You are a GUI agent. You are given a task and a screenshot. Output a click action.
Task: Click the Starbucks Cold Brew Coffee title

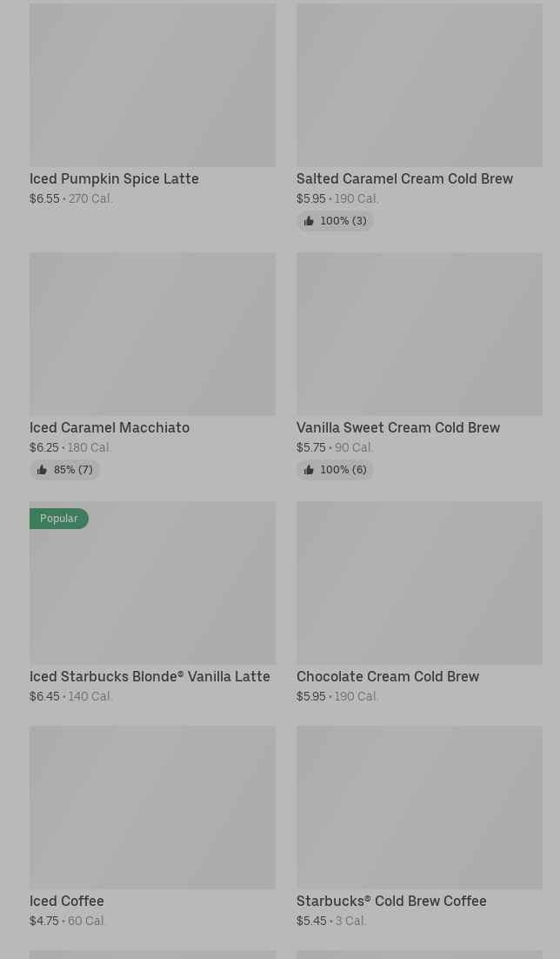391,901
